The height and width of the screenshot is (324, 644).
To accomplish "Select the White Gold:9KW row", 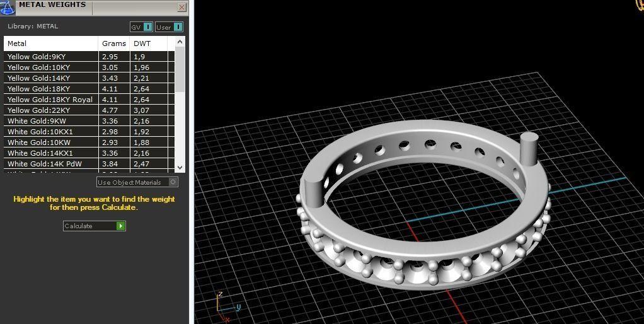I will 89,121.
